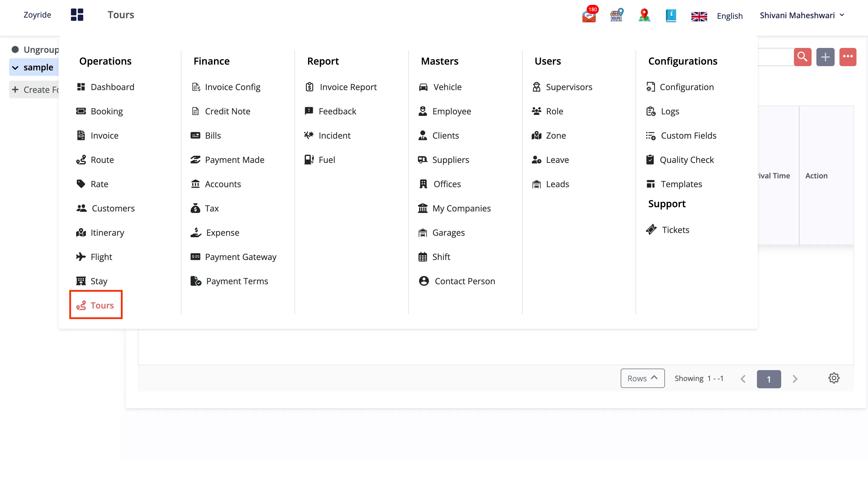Click the Suppliers icon in Masters
Viewport: 868px width, 489px height.
(422, 160)
